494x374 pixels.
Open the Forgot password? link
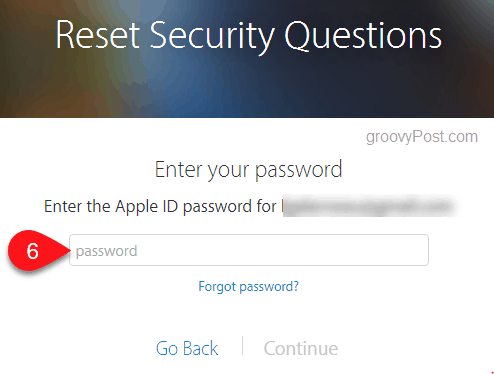click(248, 286)
